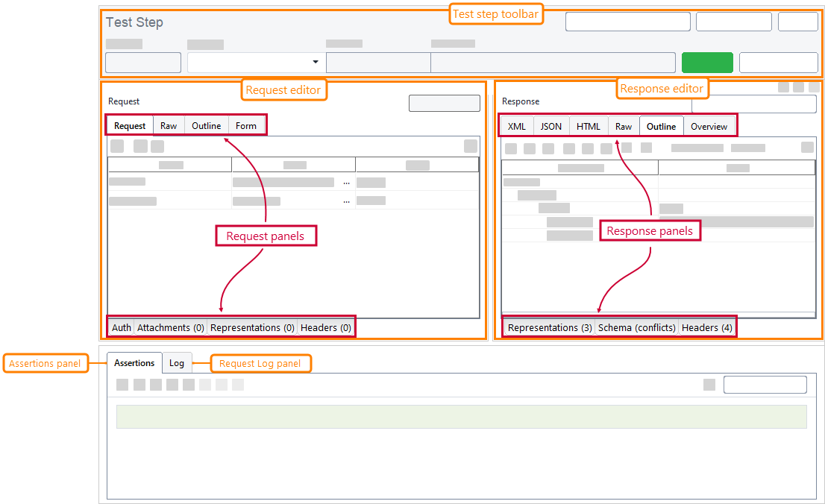Open the Attachments (0) panel
Viewport: 825px width, 504px height.
pyautogui.click(x=171, y=327)
